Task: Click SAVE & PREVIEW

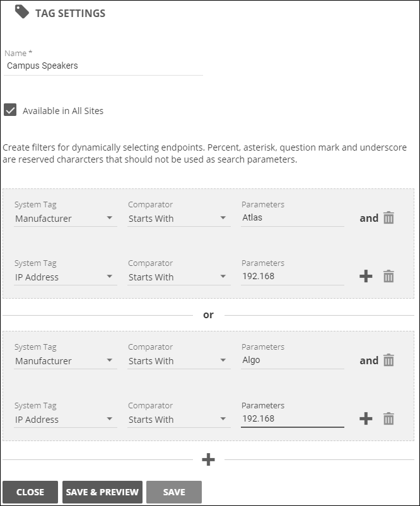Action: point(102,492)
